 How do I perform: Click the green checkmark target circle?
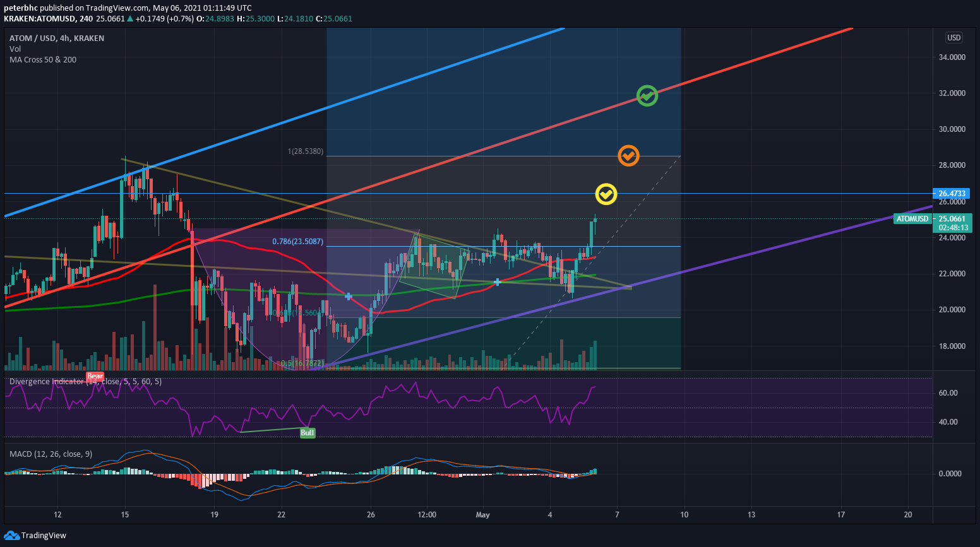tap(647, 96)
